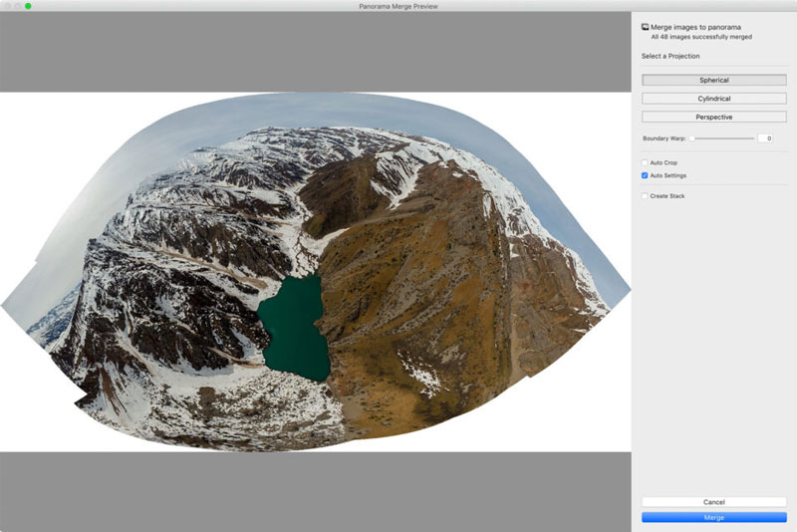This screenshot has height=532, width=797.
Task: Click the greyed-out minimize window button
Action: tap(17, 6)
